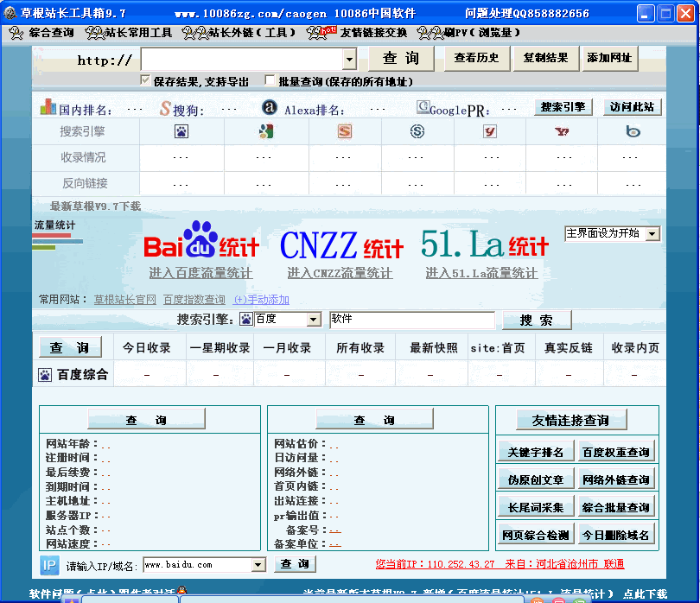The image size is (700, 603).
Task: Click the 长尾词采集 button
Action: point(535,507)
